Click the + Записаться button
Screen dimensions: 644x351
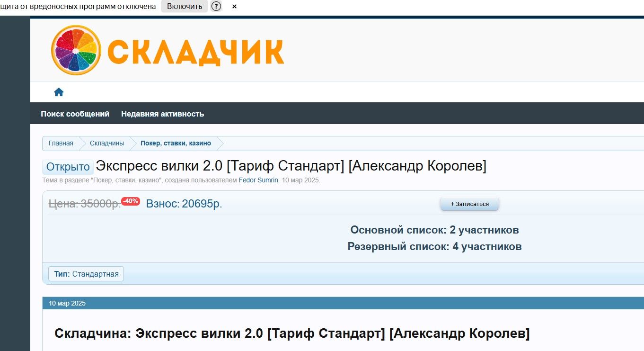click(x=469, y=204)
